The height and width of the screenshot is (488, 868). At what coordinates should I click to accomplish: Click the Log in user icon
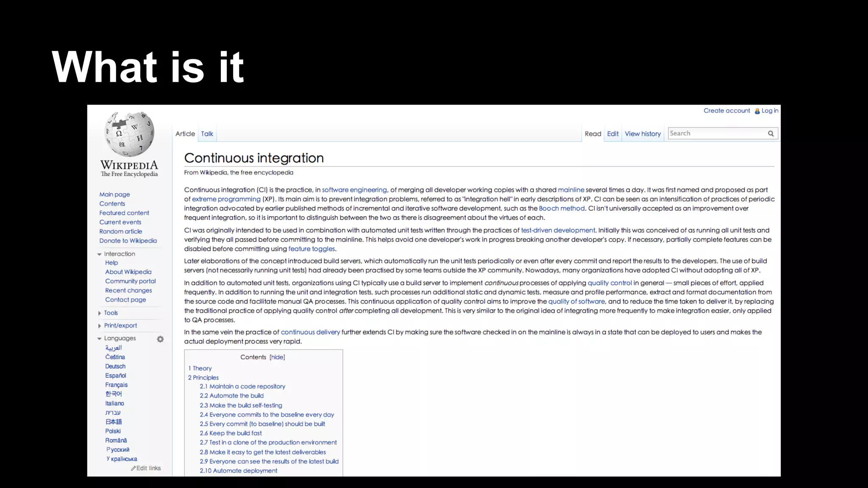757,111
